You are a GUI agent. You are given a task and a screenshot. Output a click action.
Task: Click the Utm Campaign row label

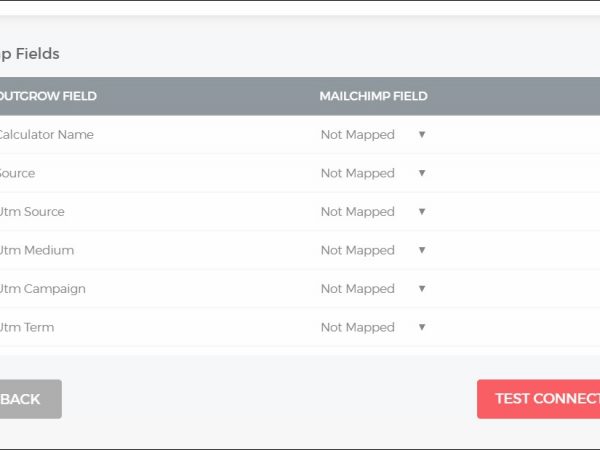(42, 288)
